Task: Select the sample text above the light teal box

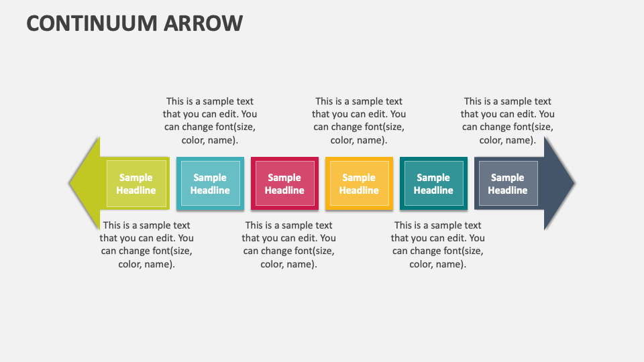Action: [210, 121]
